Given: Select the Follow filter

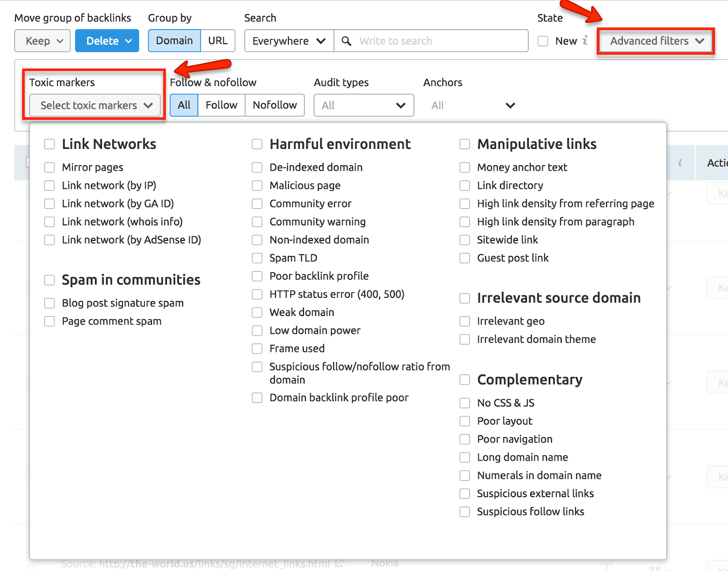Looking at the screenshot, I should point(222,105).
